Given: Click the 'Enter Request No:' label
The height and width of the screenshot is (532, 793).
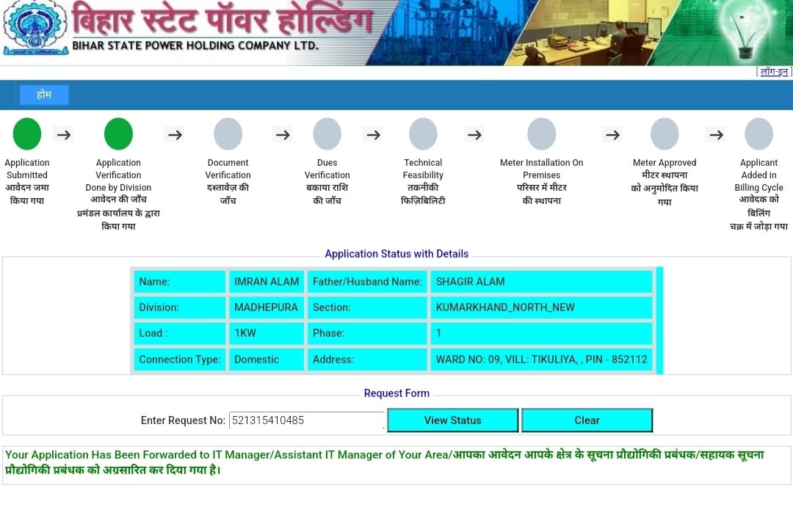Looking at the screenshot, I should (x=183, y=420).
